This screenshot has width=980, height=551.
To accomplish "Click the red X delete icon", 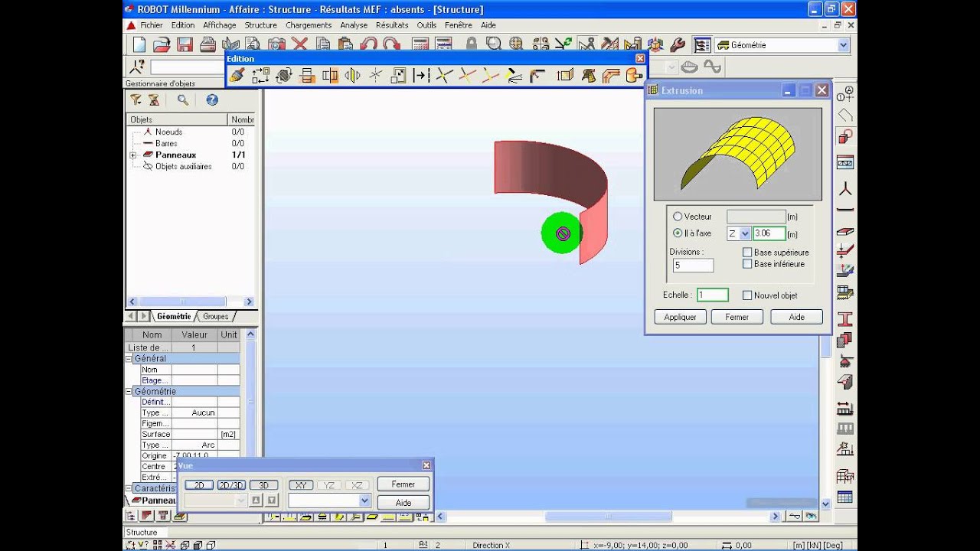I will 299,45.
